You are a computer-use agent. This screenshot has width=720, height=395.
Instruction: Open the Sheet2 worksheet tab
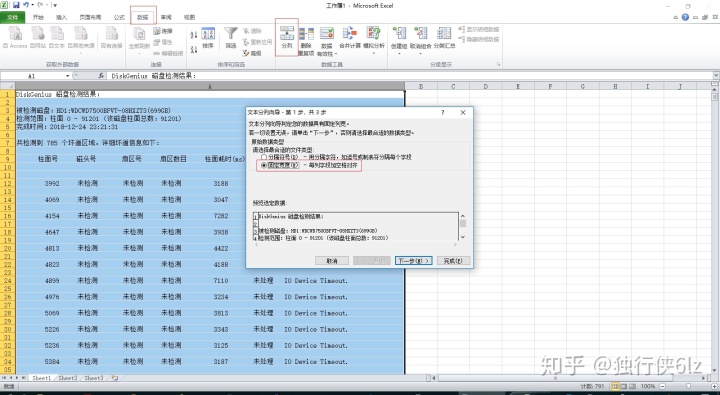[x=68, y=378]
